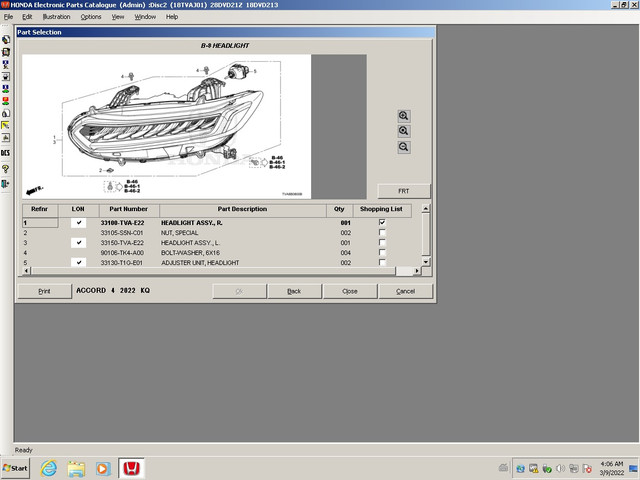This screenshot has width=640, height=480.
Task: Click the page with magnifier toolbar icon
Action: point(5,113)
